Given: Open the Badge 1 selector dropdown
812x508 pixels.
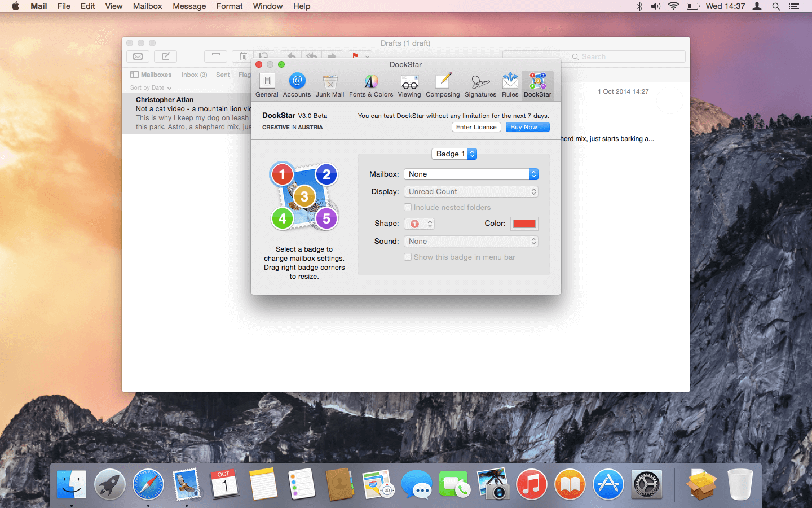Looking at the screenshot, I should click(454, 154).
